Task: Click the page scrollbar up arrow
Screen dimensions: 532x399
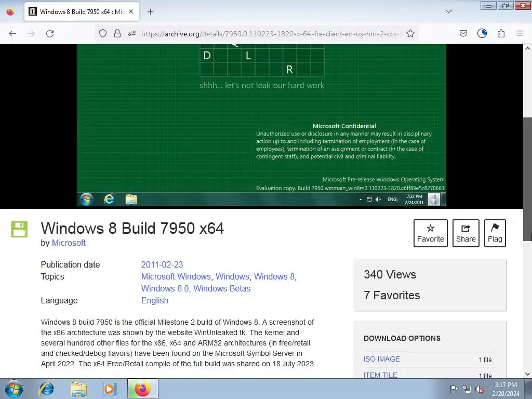Action: 528,48
